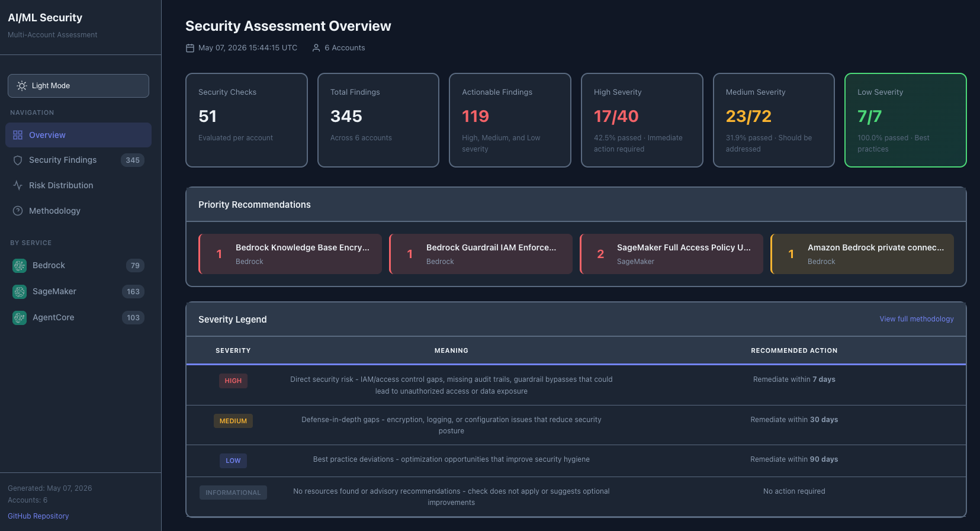Click the 'May 07, 2026 15:44:15 UTC' timestamp
Viewport: 980px width, 531px height.
[248, 48]
